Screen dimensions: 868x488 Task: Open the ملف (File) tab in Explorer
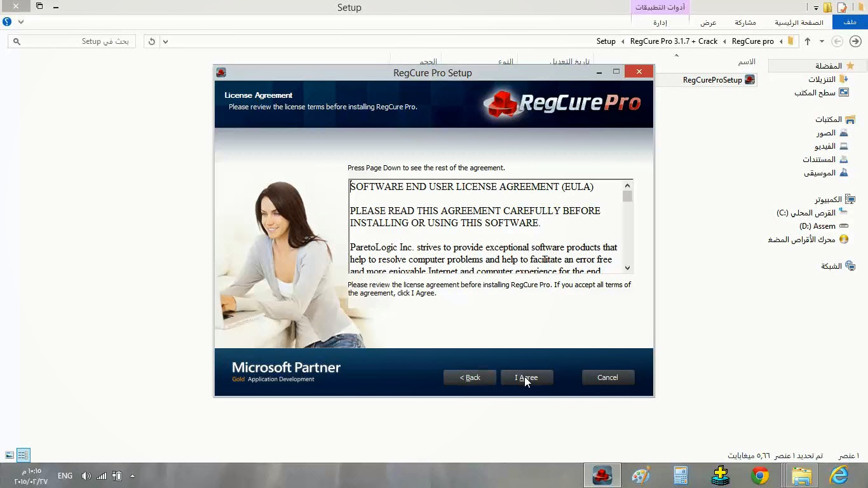click(850, 22)
